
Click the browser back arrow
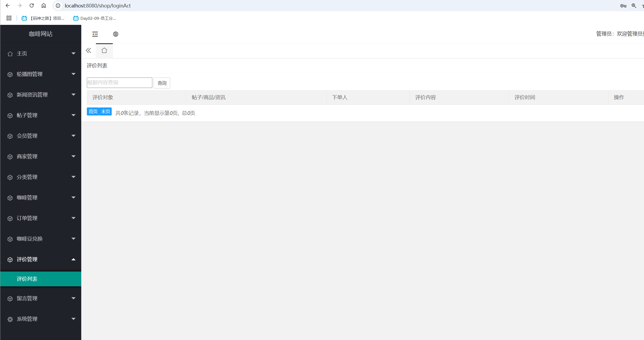pyautogui.click(x=8, y=6)
